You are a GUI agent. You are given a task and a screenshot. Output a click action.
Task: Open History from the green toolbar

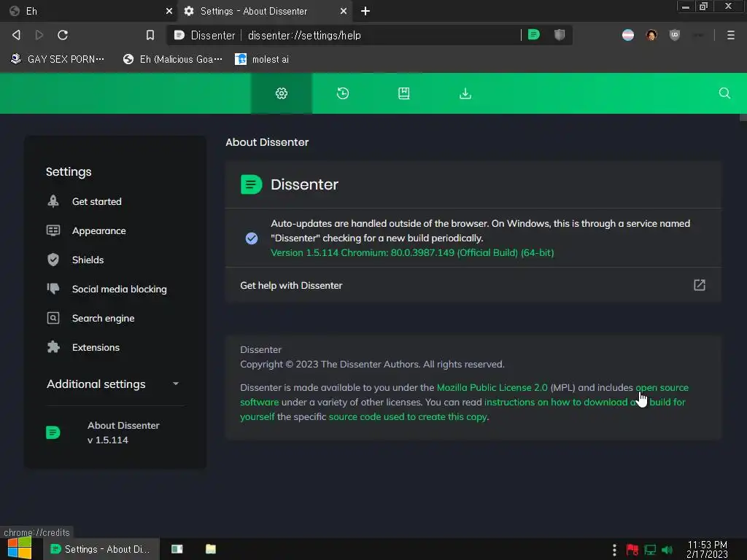coord(343,93)
